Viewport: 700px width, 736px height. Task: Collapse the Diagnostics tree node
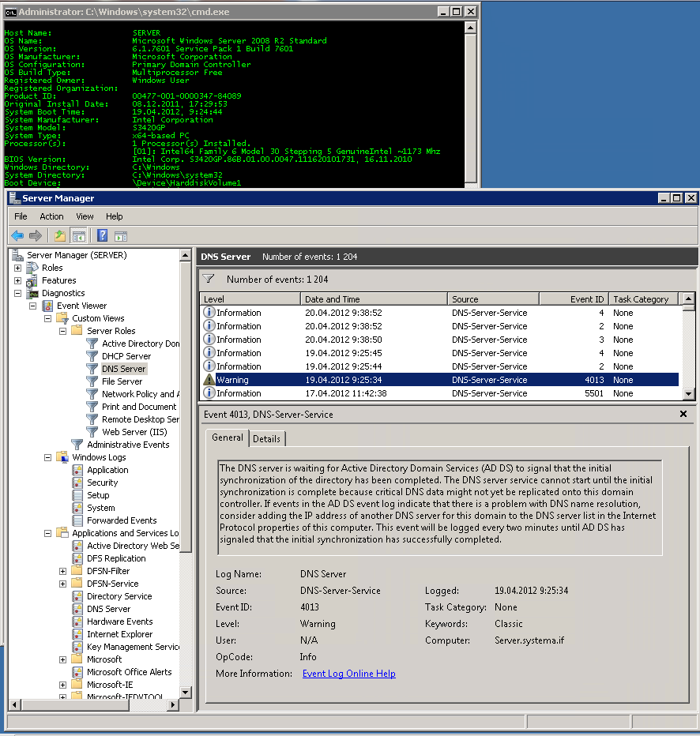click(18, 293)
